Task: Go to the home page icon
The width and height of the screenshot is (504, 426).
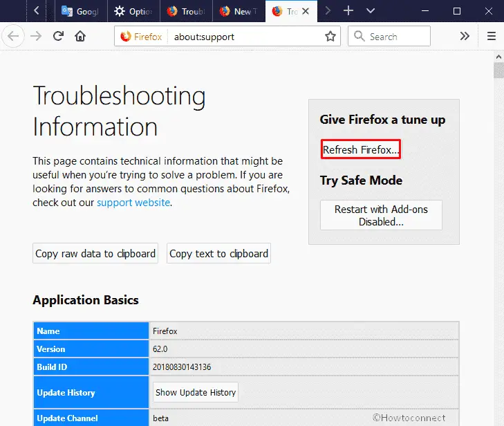Action: click(x=80, y=36)
